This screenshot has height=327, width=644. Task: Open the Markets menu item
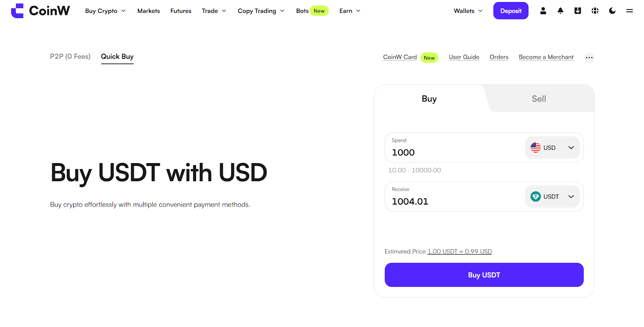pos(149,11)
